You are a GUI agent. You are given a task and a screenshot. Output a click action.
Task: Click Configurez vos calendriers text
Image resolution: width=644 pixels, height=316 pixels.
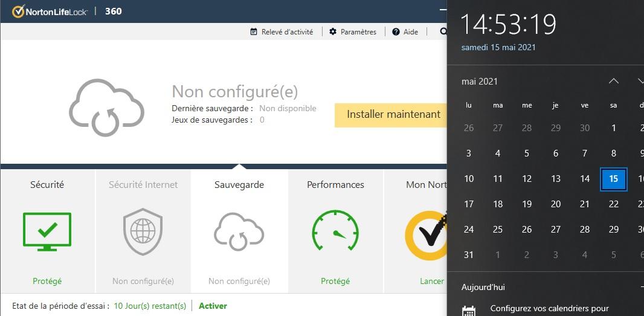coord(550,309)
